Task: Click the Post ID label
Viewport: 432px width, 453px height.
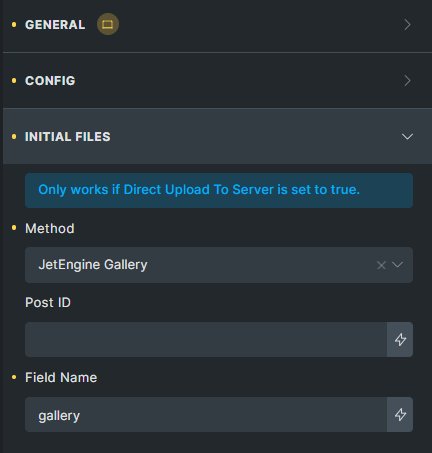Action: coord(48,303)
